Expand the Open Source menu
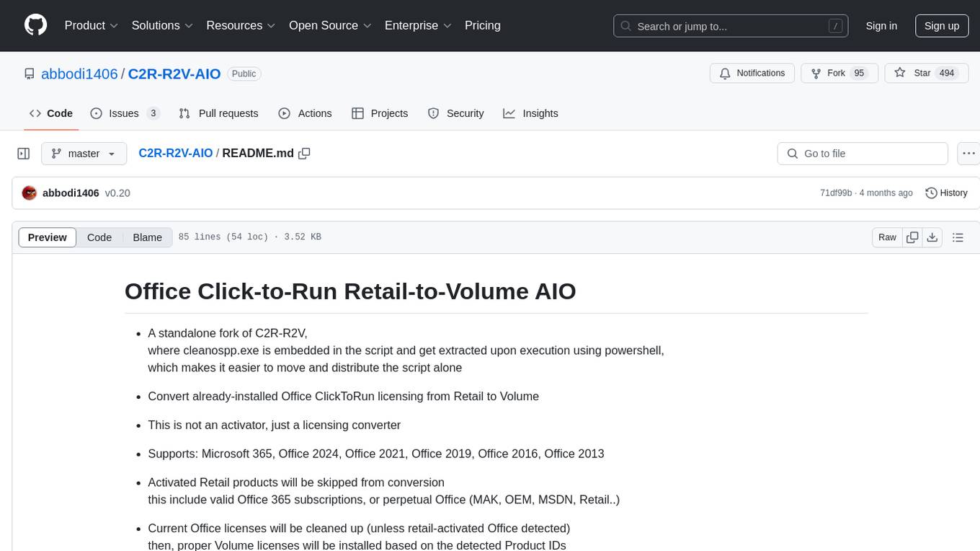This screenshot has height=551, width=980. [x=330, y=25]
